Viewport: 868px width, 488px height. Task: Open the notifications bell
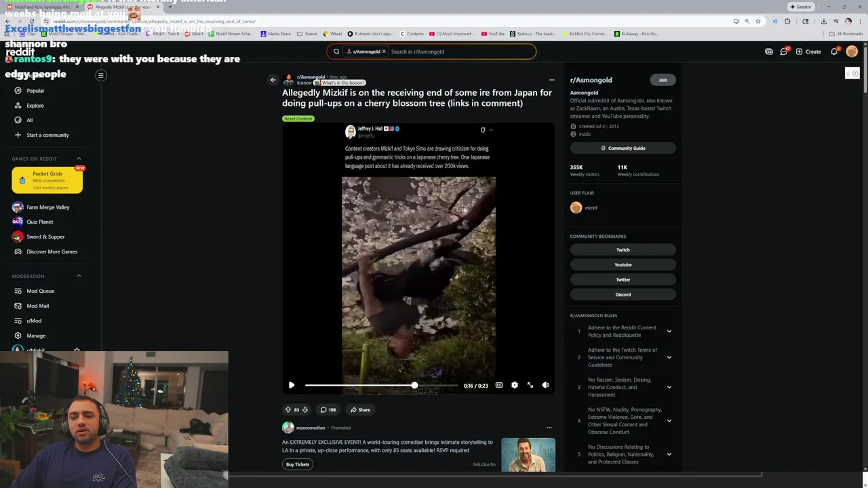coord(835,52)
